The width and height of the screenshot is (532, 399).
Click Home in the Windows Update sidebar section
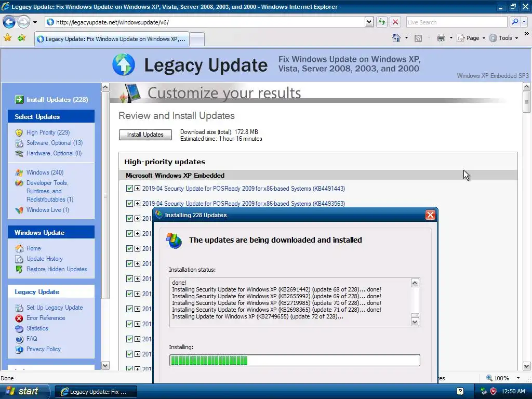pos(34,248)
